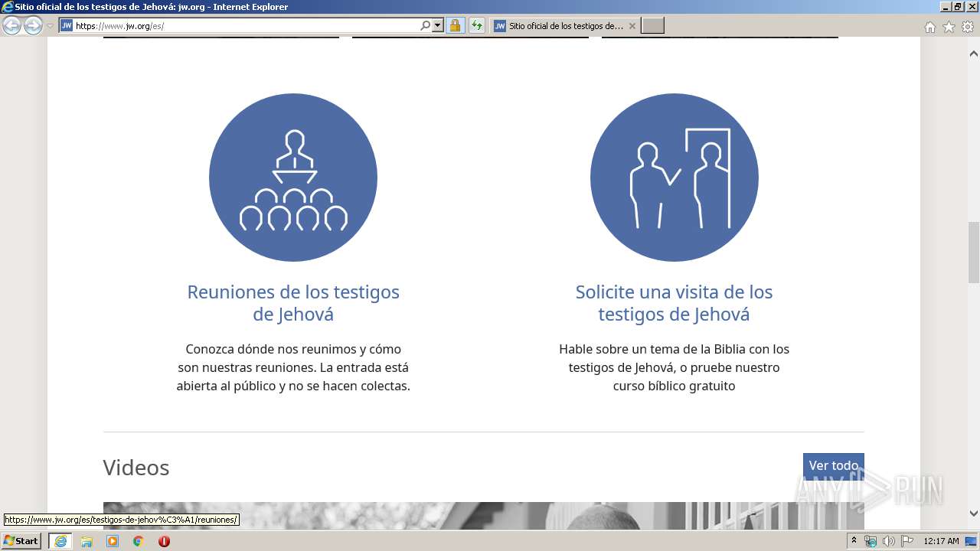Viewport: 980px width, 551px height.
Task: Launch Chrome from the taskbar
Action: pyautogui.click(x=139, y=541)
